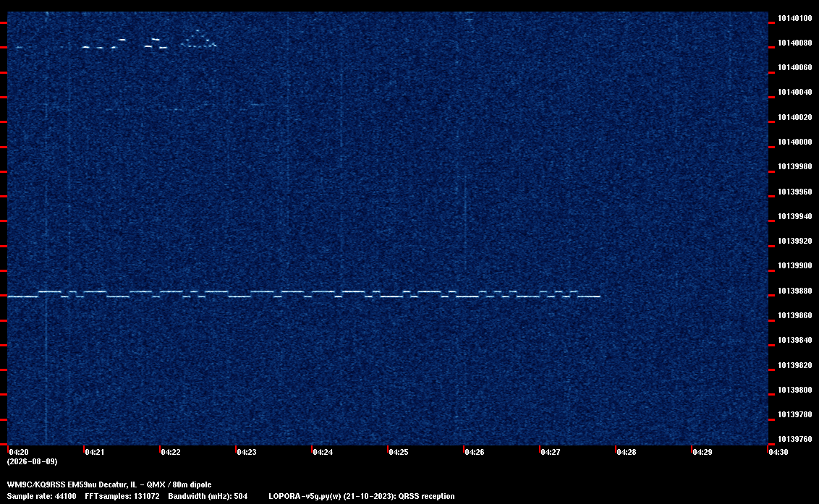
Task: Click the 04:24 time label
Action: [x=323, y=452]
